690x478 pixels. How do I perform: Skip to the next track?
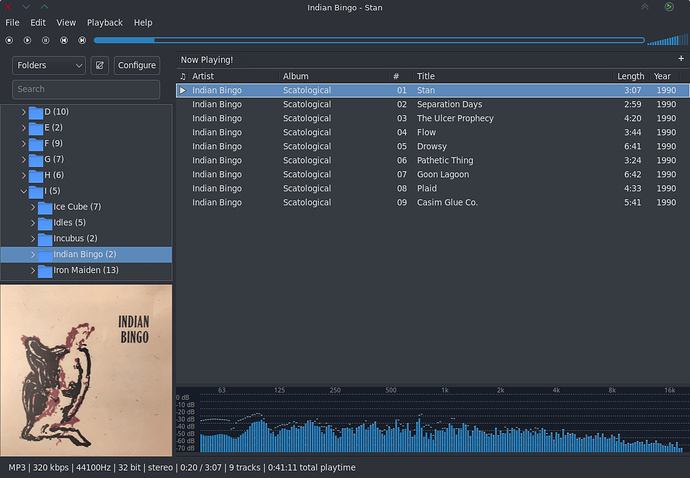coord(81,41)
